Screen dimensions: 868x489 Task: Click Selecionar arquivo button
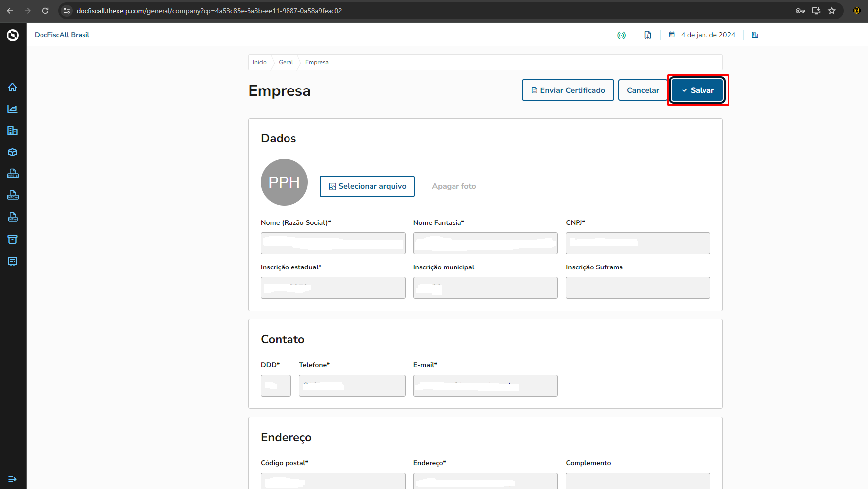[x=367, y=186]
